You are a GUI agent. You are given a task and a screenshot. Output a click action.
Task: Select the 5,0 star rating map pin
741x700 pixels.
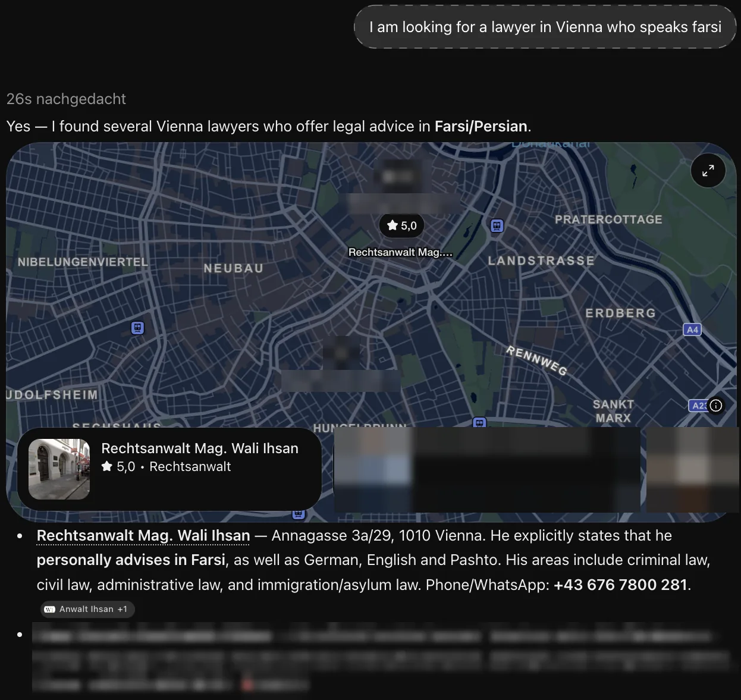coord(401,225)
